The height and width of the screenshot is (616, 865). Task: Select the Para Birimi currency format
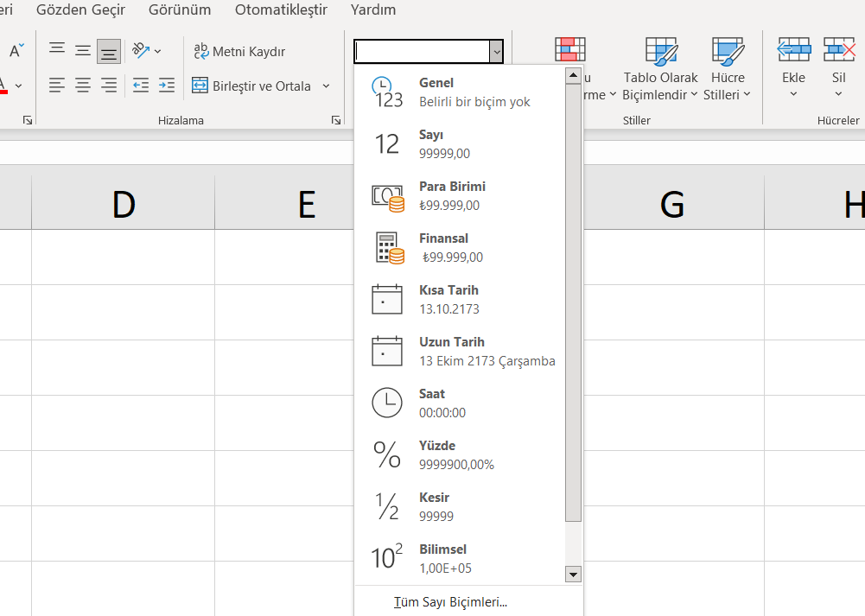click(460, 196)
